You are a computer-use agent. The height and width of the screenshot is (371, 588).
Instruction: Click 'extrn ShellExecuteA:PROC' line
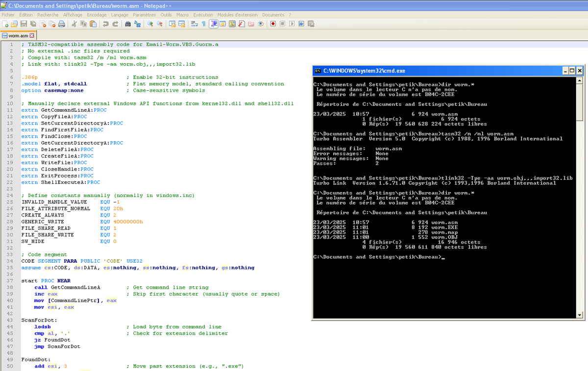61,182
